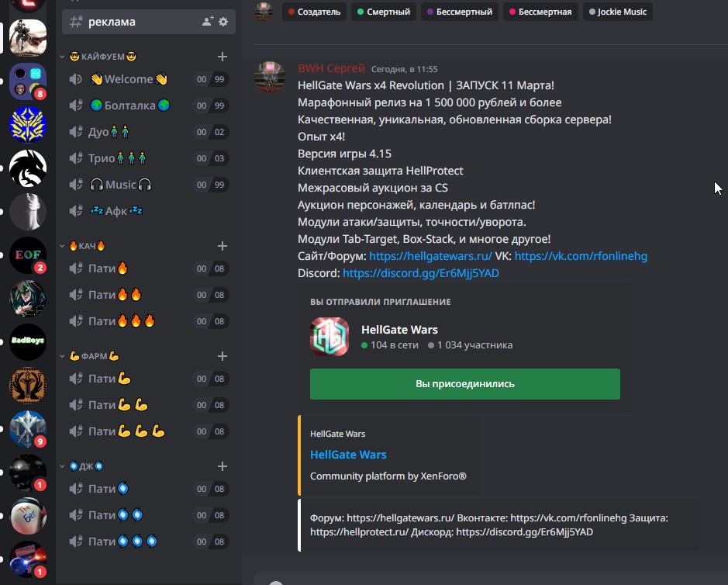The width and height of the screenshot is (728, 585).
Task: Join the ФАРМ Пати channel with one muscle
Action: tap(149, 379)
